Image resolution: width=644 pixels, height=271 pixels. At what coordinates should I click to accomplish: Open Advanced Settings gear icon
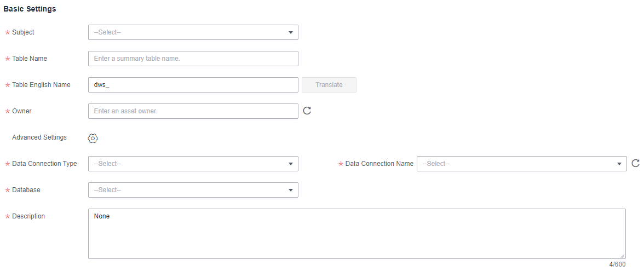[x=93, y=139]
